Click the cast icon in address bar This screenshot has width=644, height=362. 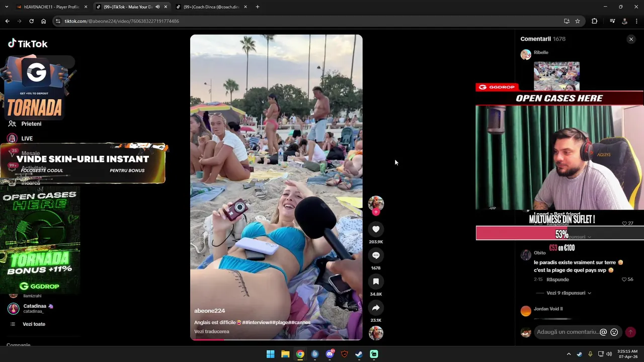coord(567,21)
